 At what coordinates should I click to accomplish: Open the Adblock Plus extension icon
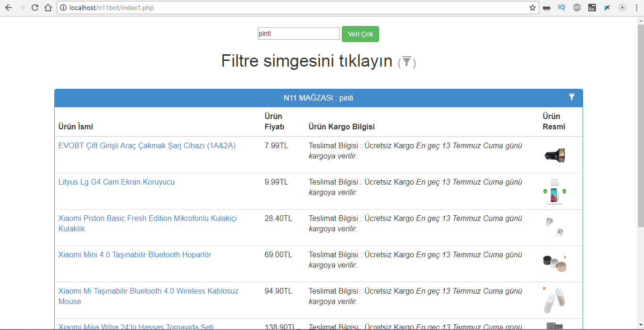[x=577, y=8]
